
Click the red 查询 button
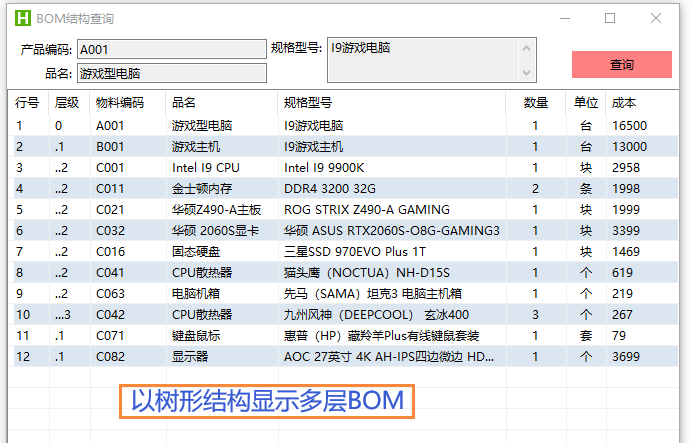point(622,65)
